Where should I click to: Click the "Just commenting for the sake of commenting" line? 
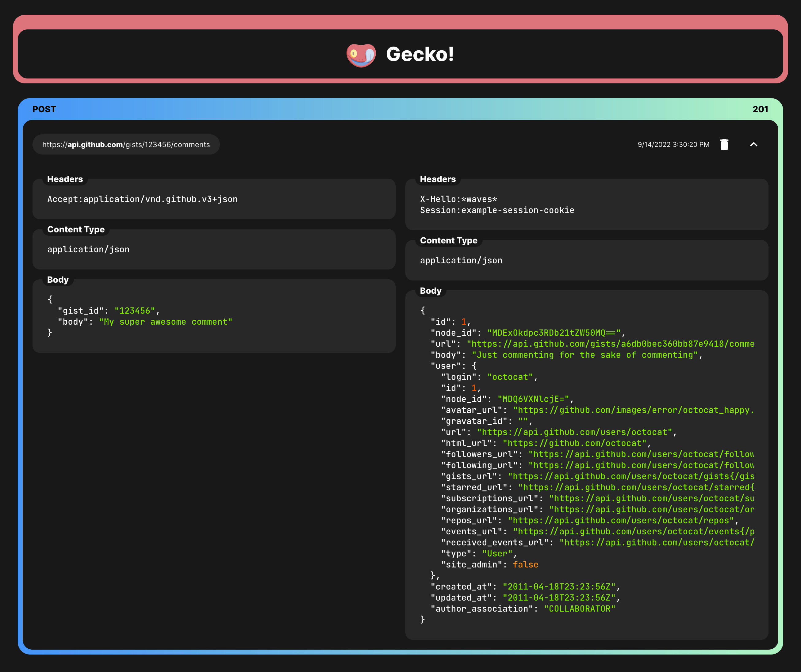coord(566,355)
